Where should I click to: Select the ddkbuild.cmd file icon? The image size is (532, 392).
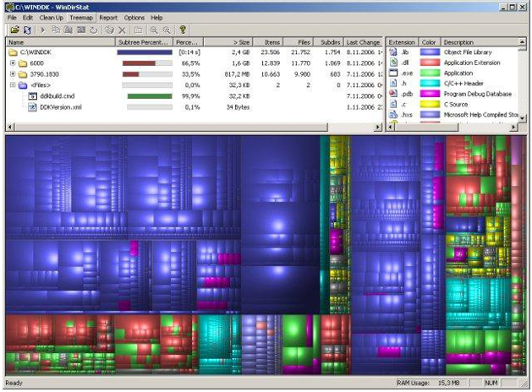[x=33, y=95]
